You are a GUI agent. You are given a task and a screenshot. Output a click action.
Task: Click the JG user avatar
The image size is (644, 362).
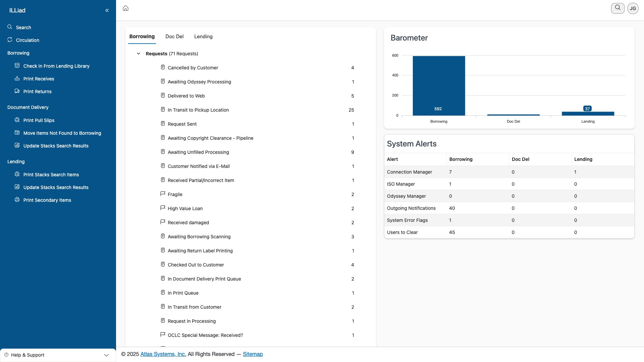(633, 8)
